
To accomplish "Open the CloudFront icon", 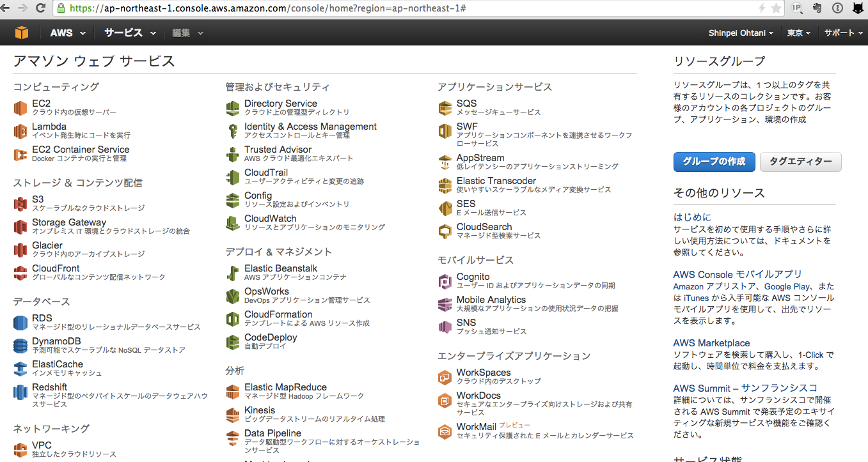I will point(20,273).
